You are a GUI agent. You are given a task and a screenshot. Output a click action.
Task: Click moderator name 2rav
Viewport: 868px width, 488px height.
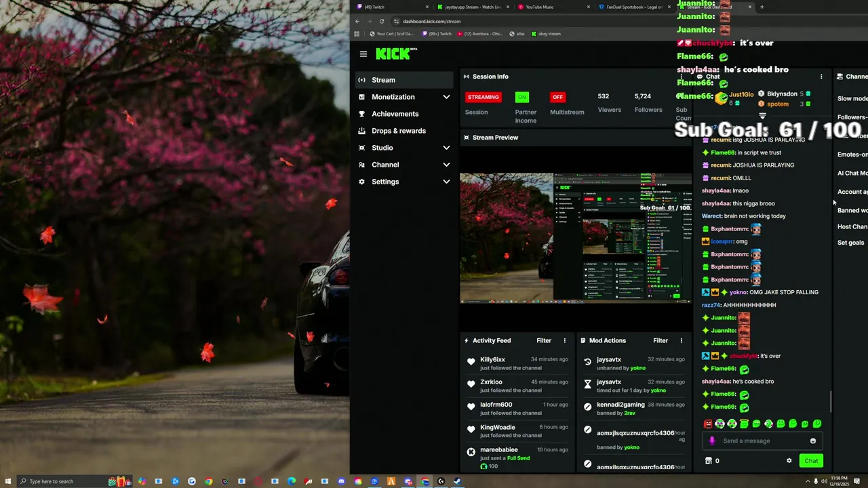[x=630, y=413]
